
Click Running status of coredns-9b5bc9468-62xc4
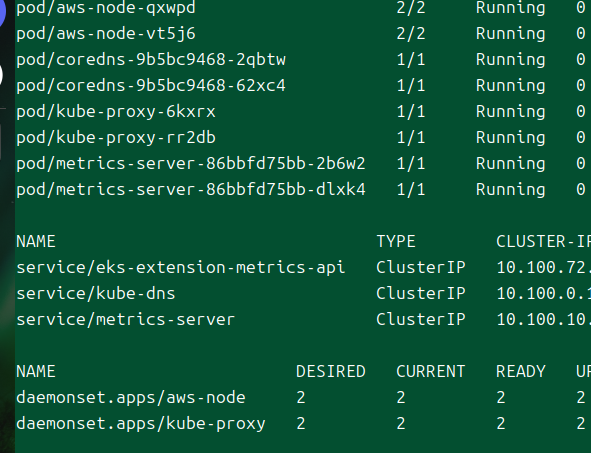511,86
